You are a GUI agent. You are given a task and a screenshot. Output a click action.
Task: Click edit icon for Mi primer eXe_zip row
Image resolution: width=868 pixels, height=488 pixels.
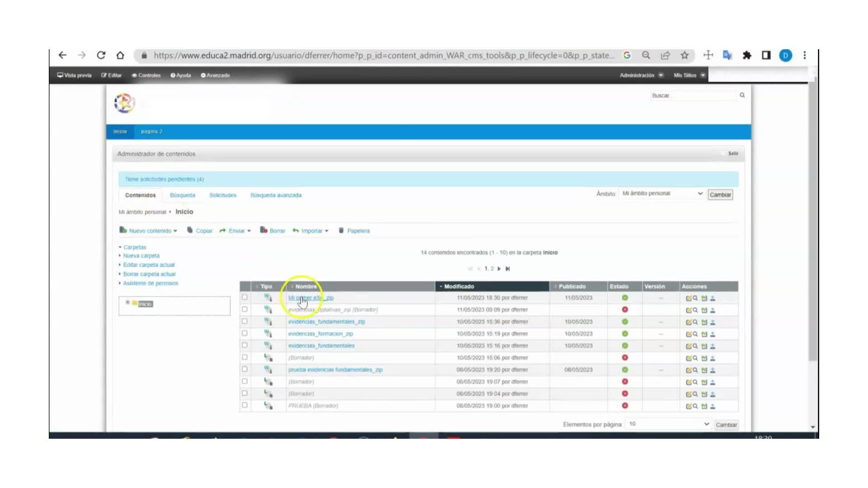click(x=689, y=298)
